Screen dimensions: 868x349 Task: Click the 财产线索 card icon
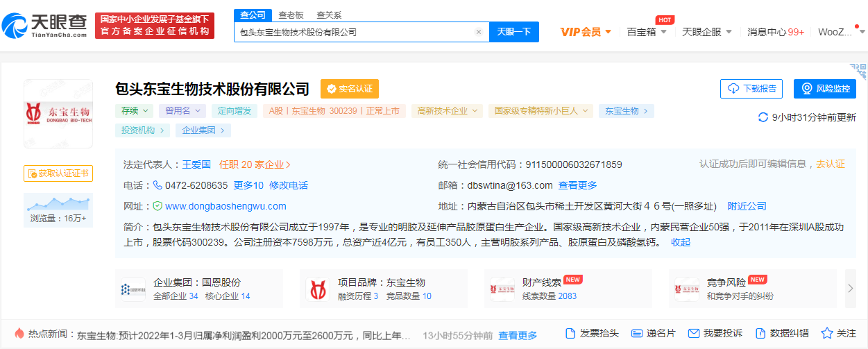click(x=502, y=289)
